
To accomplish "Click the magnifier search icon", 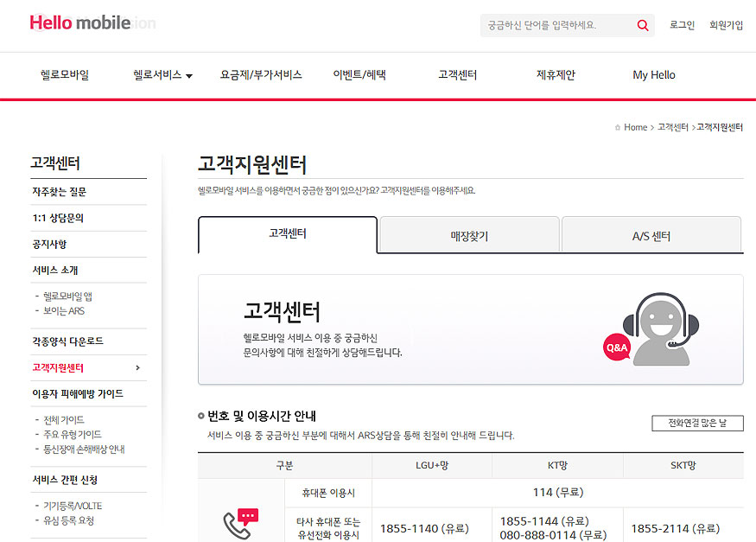I will [642, 26].
